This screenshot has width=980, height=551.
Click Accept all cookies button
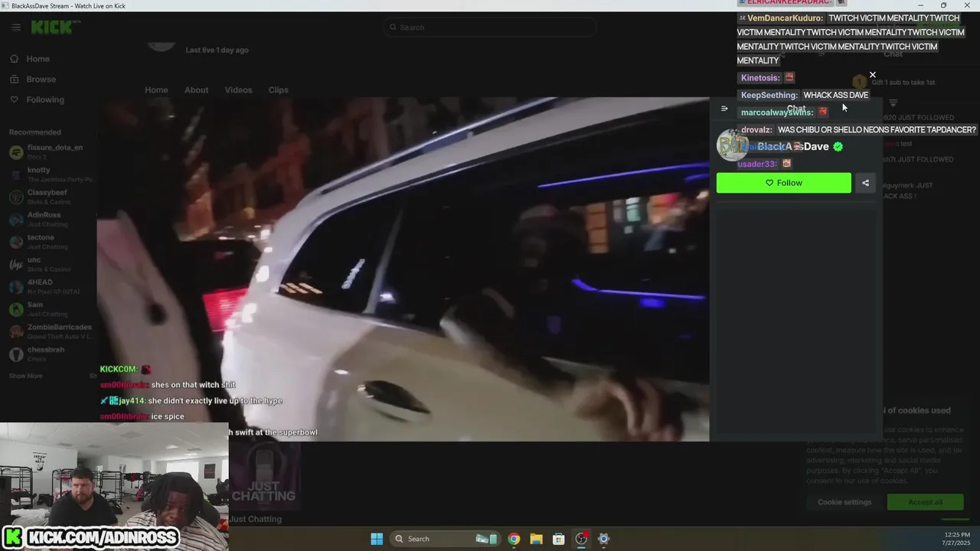pos(925,502)
